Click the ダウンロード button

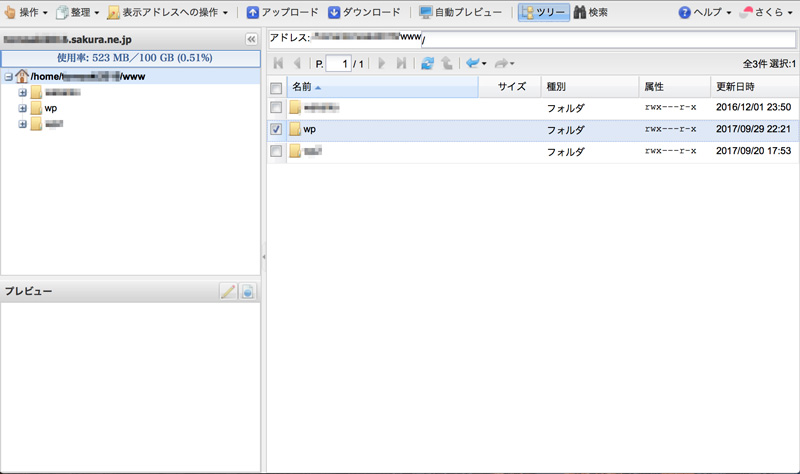pyautogui.click(x=364, y=12)
